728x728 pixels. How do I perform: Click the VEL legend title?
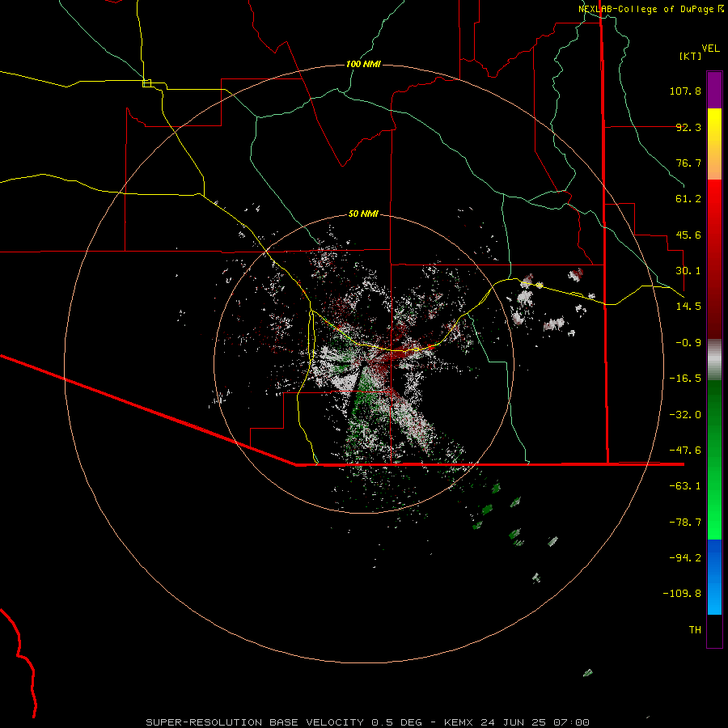[710, 49]
